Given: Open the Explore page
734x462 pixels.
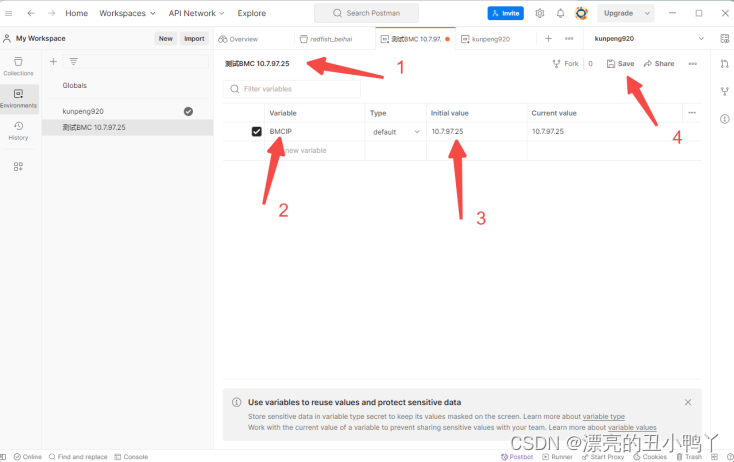Looking at the screenshot, I should coord(251,13).
